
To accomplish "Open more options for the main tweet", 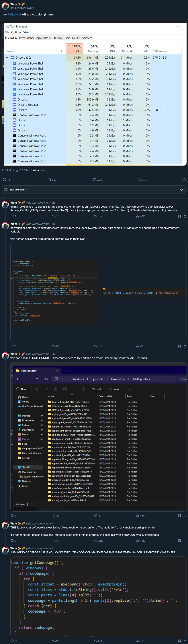I will click(x=185, y=4).
